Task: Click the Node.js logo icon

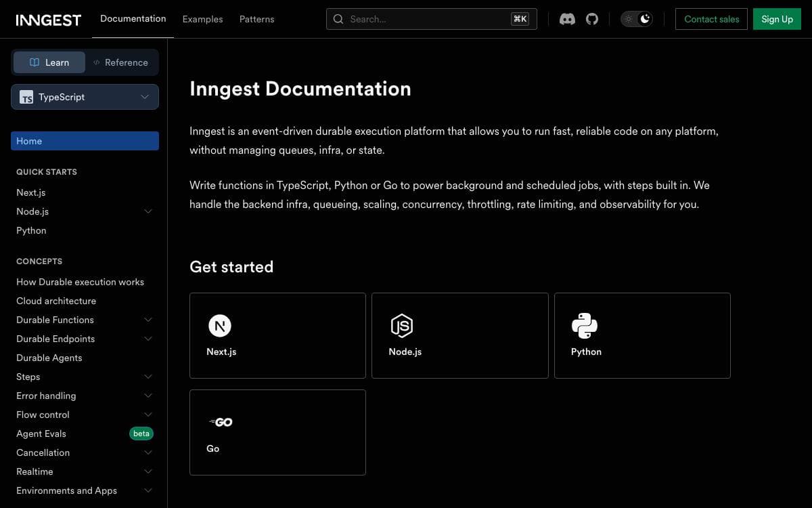Action: click(x=402, y=326)
